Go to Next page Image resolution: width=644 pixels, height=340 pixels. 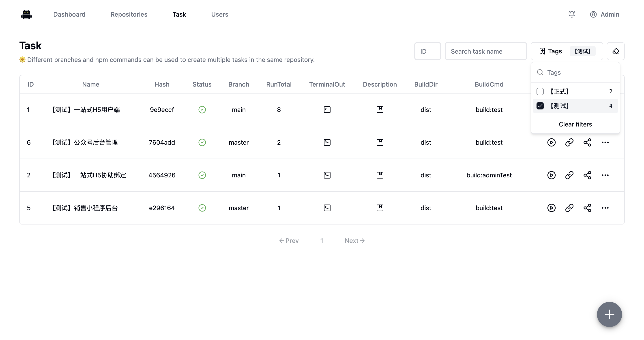click(354, 241)
